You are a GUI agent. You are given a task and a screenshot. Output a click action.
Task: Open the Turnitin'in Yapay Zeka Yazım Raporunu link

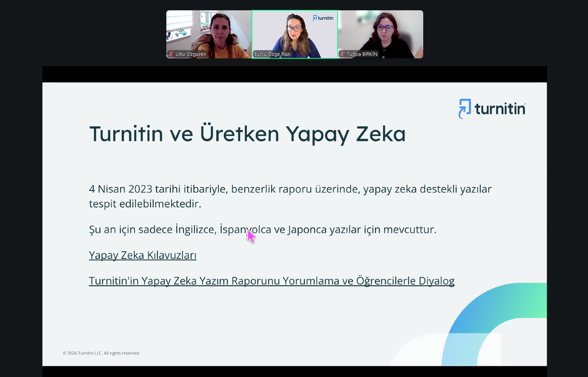click(x=272, y=281)
